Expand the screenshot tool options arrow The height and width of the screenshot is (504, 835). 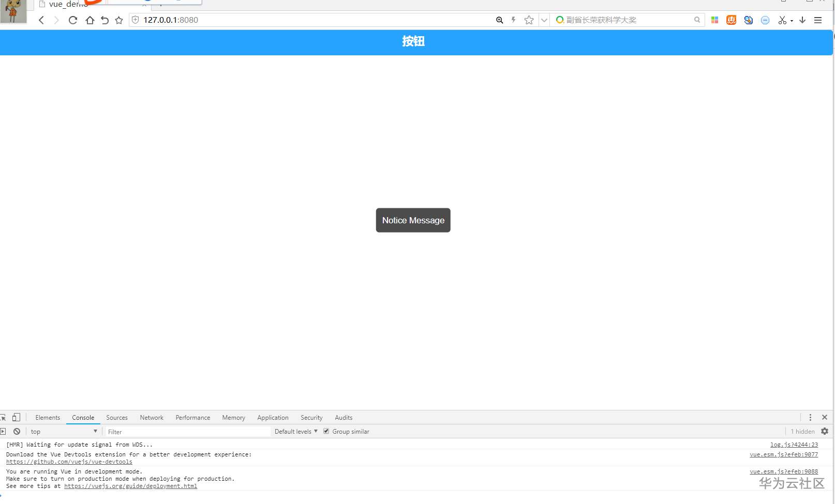coord(792,21)
